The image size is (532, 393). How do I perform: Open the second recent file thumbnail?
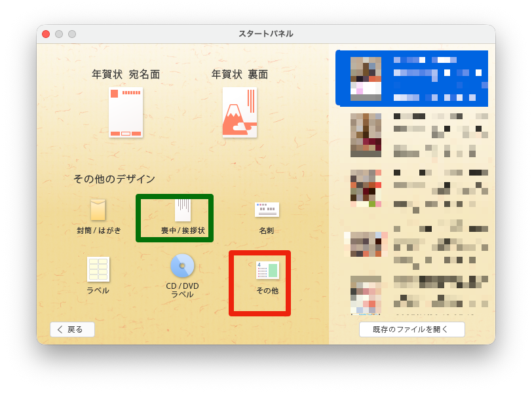[x=366, y=135]
